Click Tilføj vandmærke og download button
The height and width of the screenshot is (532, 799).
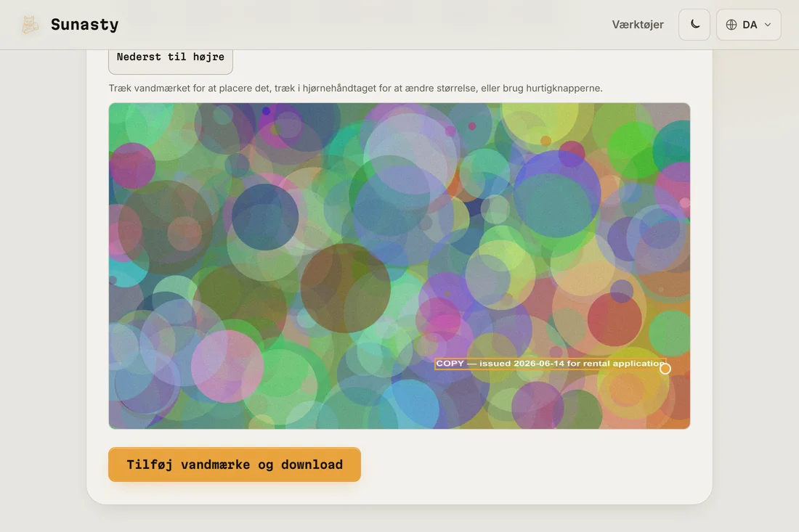[x=235, y=465]
